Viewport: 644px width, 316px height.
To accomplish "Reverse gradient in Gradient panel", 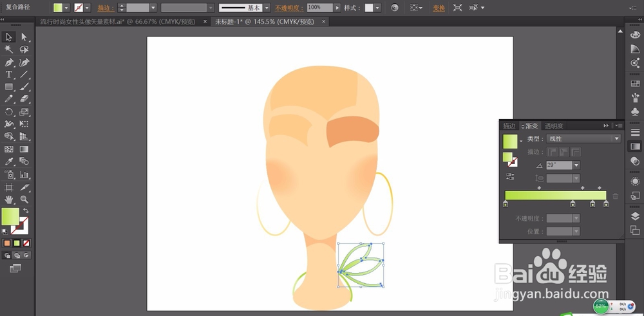I will (x=510, y=177).
